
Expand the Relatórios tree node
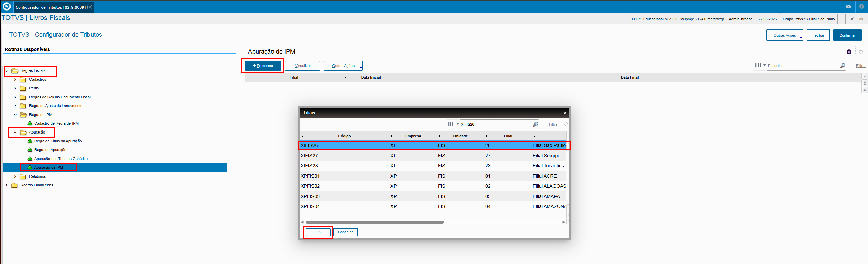coord(15,177)
